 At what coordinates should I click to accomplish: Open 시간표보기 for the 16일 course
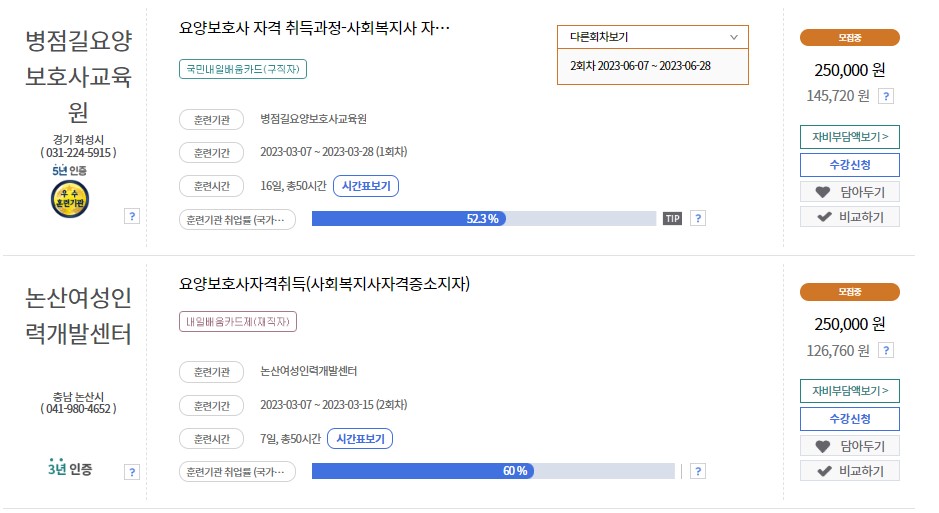pyautogui.click(x=366, y=186)
